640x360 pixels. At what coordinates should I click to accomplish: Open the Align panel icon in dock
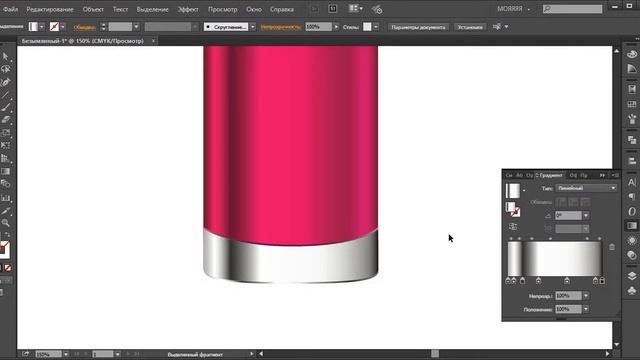point(632,160)
